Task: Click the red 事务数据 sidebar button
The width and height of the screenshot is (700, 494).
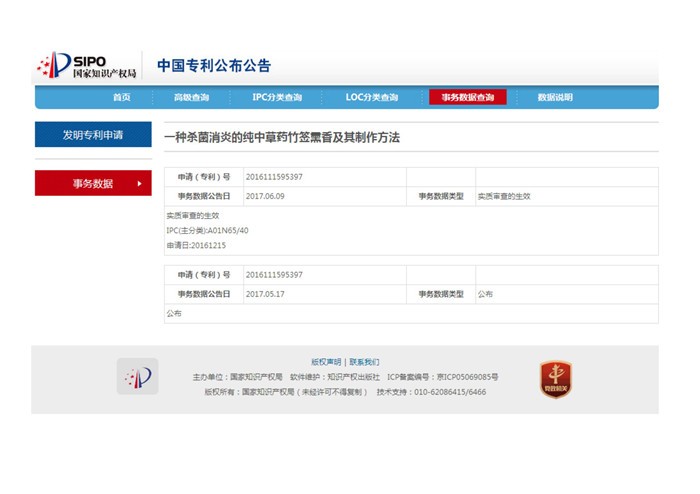Action: (93, 183)
